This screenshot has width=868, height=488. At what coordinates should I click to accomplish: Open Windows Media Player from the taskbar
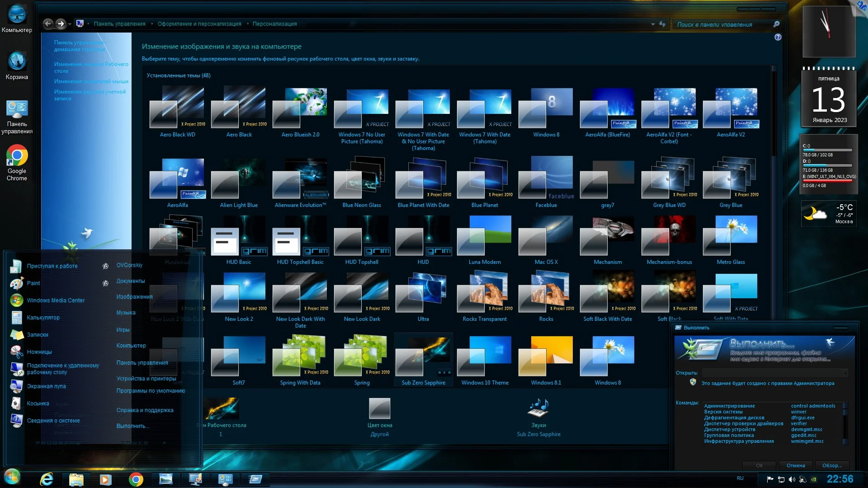pos(105,479)
